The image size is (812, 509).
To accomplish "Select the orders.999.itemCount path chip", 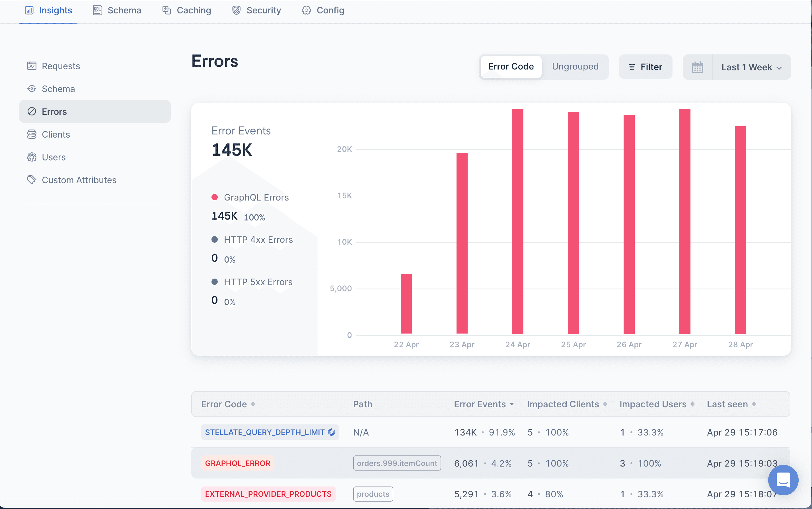I will (x=396, y=463).
